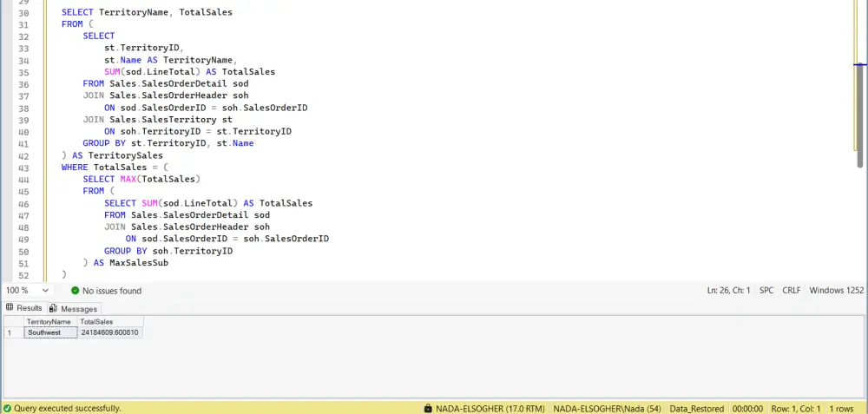Click line number 32 in the margin
Viewport: 868px width, 414px height.
click(x=23, y=37)
